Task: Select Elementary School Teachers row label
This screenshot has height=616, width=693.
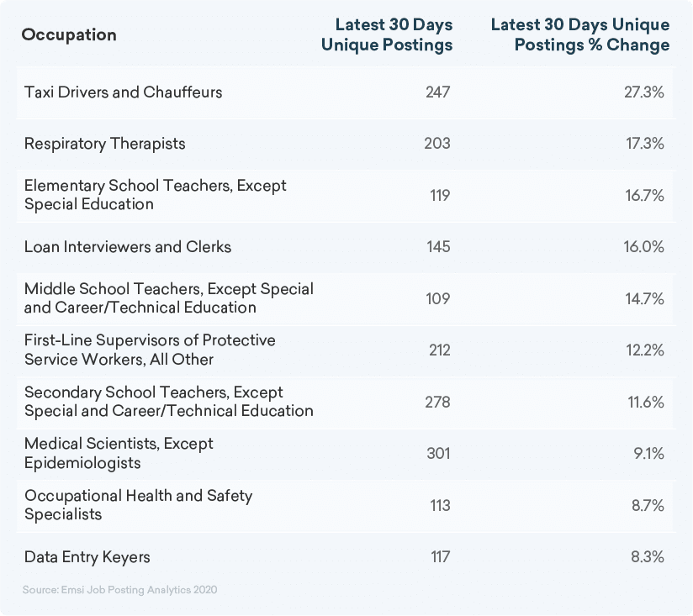Action: tap(156, 195)
